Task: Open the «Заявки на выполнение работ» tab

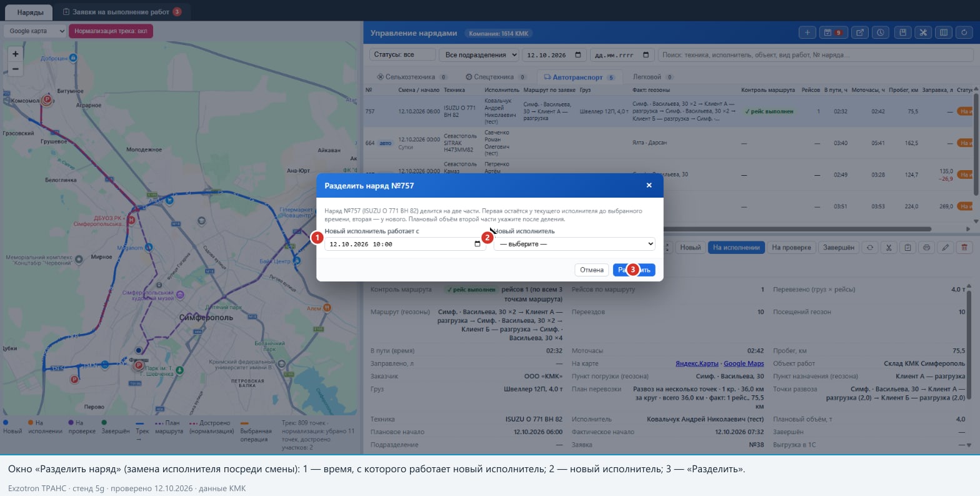Action: (x=122, y=12)
